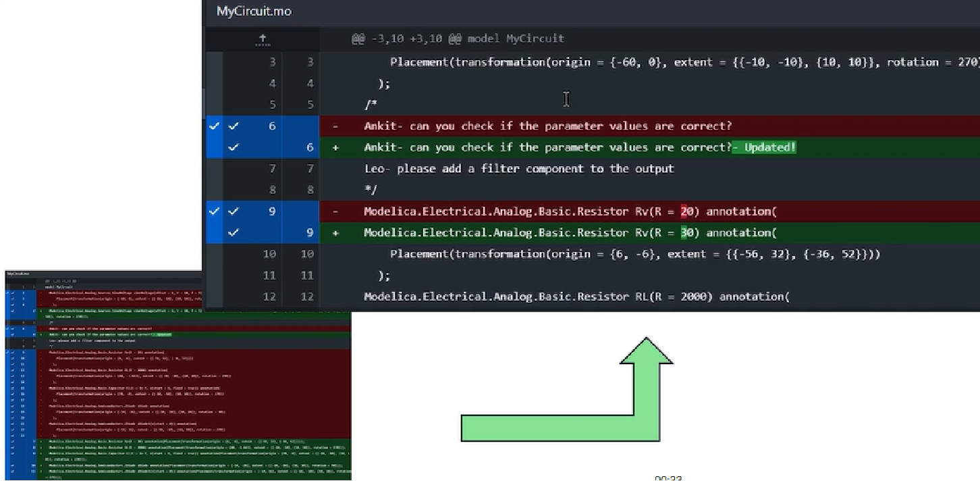Open the small full-diff thumbnail image
Viewport: 980px width, 481px height.
click(177, 375)
